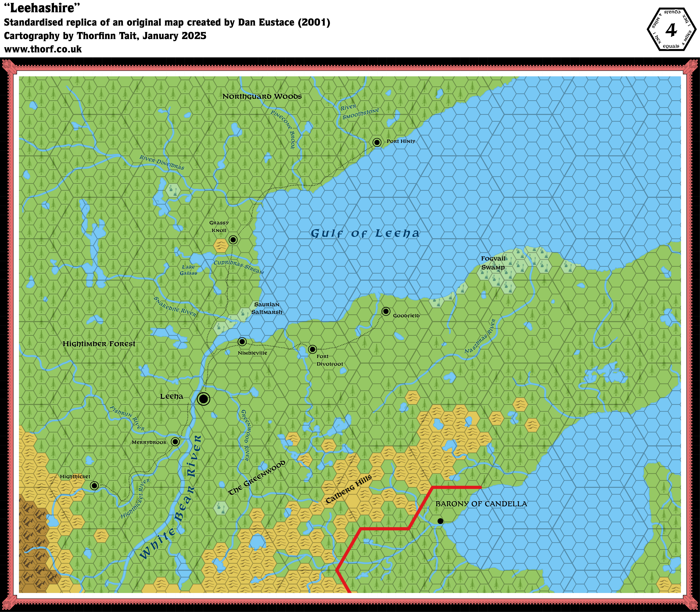Click the Highthicket town marker
Image resolution: width=700 pixels, height=612 pixels.
(x=94, y=486)
